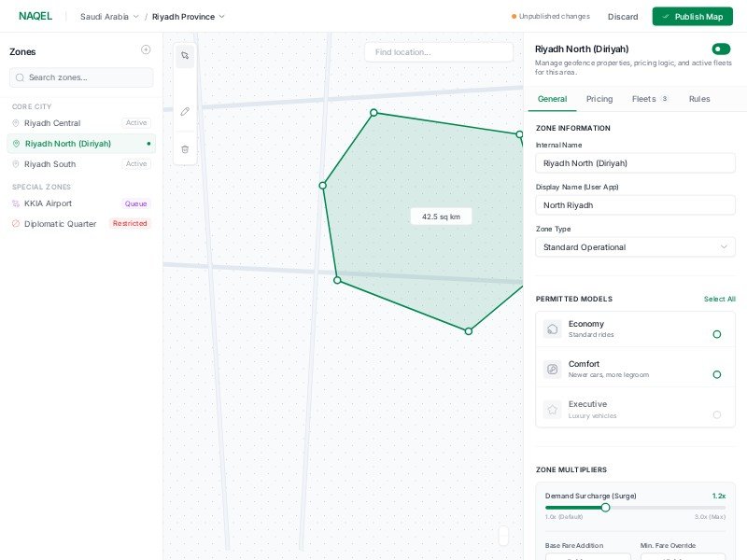Toggle the Comfort permitted model radio
Image resolution: width=747 pixels, height=560 pixels.
coord(716,374)
